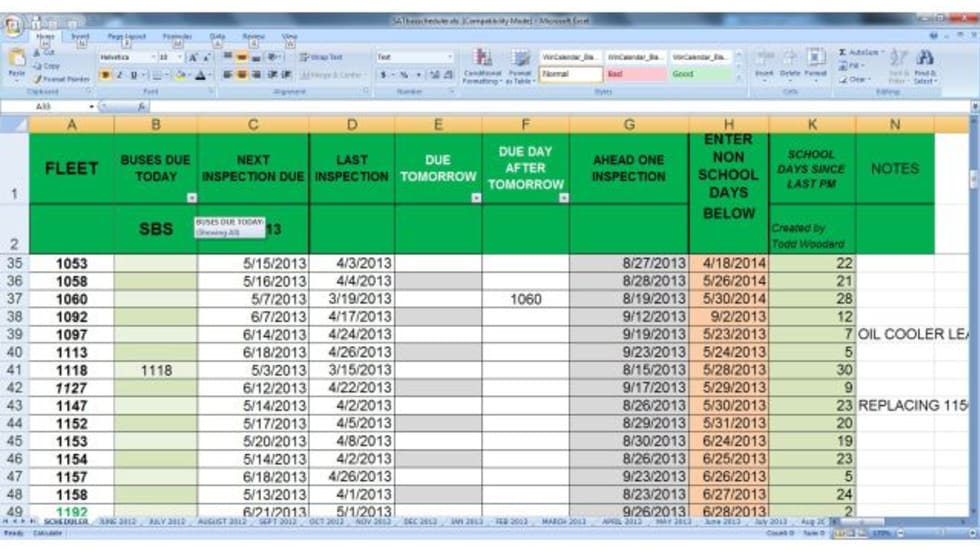Expand the font name dropdown showing Helvetica
980x552 pixels.
152,57
